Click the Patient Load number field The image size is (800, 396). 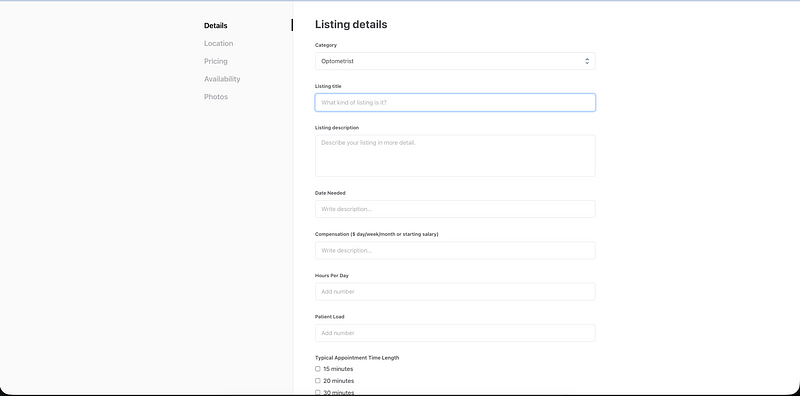click(x=455, y=333)
